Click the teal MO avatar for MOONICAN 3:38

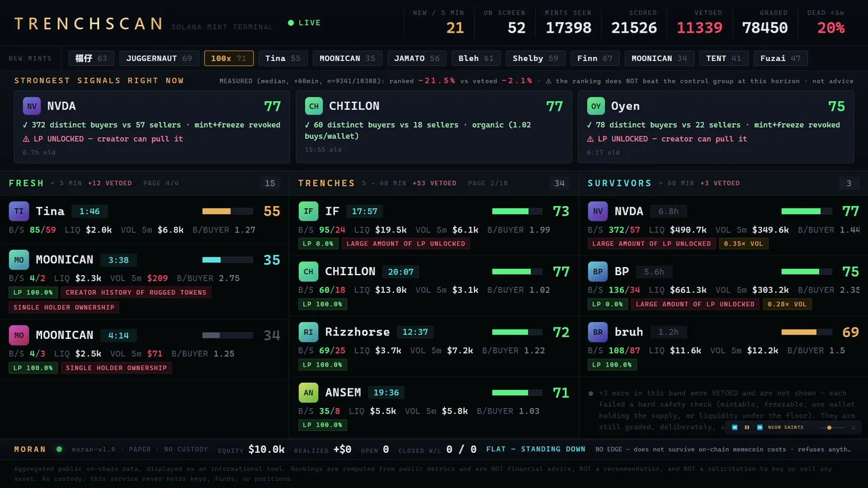click(19, 260)
